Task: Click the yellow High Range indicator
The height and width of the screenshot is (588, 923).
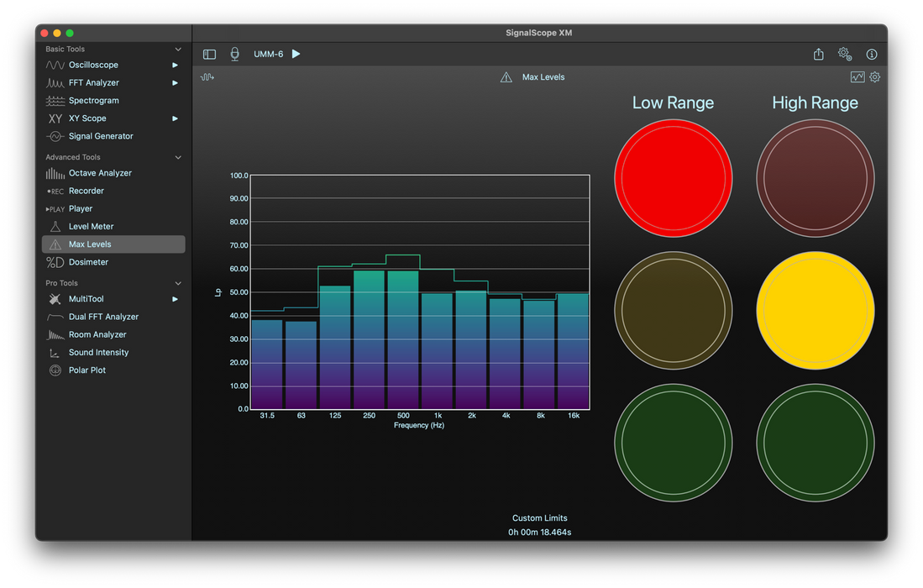Action: [815, 310]
